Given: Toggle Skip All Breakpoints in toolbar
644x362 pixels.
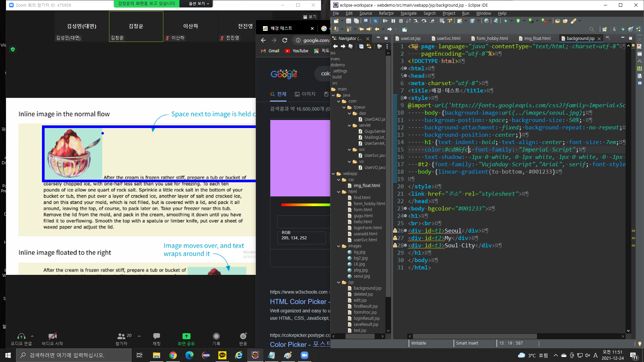Looking at the screenshot, I should (x=375, y=21).
